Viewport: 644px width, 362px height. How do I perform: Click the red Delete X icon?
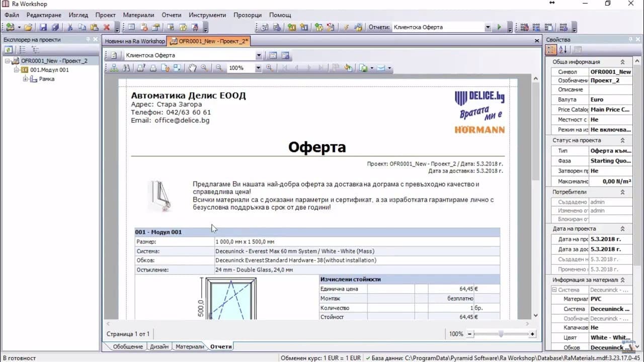[x=107, y=27]
